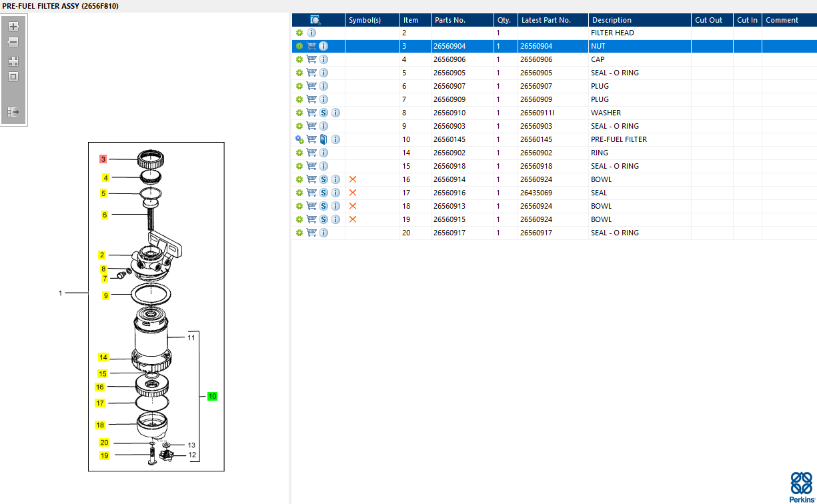Click the four-squares view icon in diagram toolbar
The image size is (817, 504).
pos(13,61)
